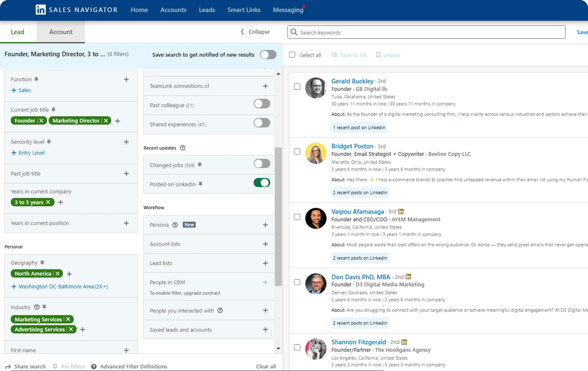Open the Recent updates help icon

183,148
